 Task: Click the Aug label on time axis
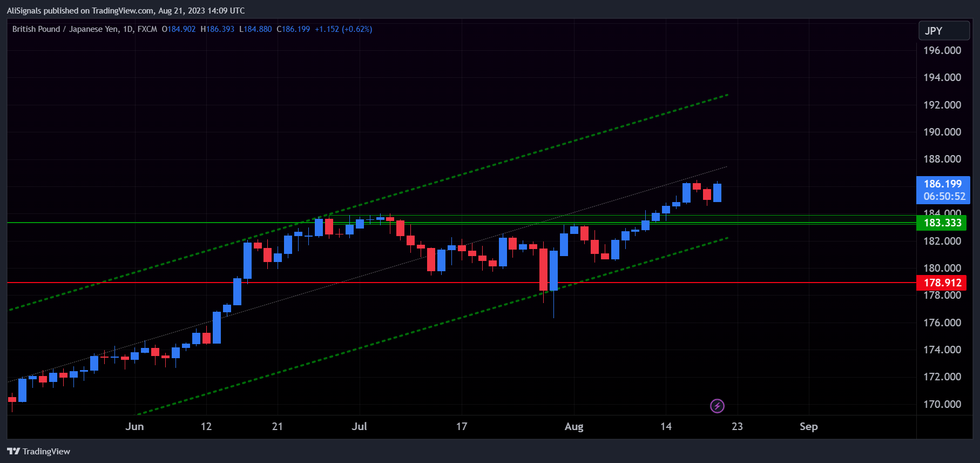[x=574, y=426]
